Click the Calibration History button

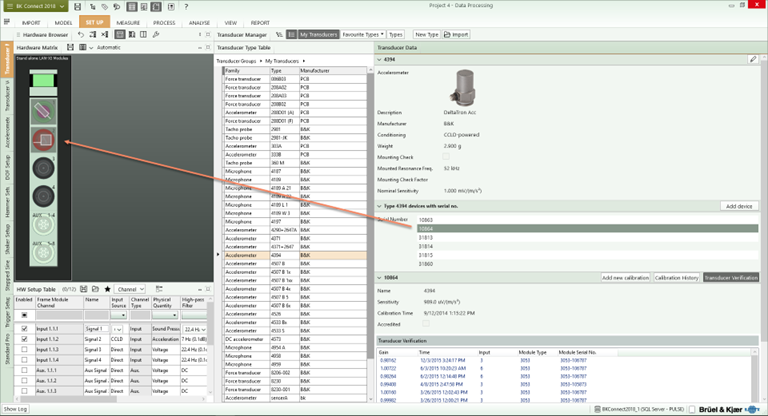[x=676, y=277]
